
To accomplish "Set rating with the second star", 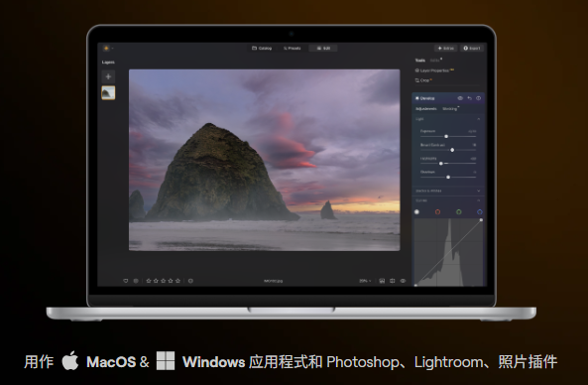I will point(156,281).
